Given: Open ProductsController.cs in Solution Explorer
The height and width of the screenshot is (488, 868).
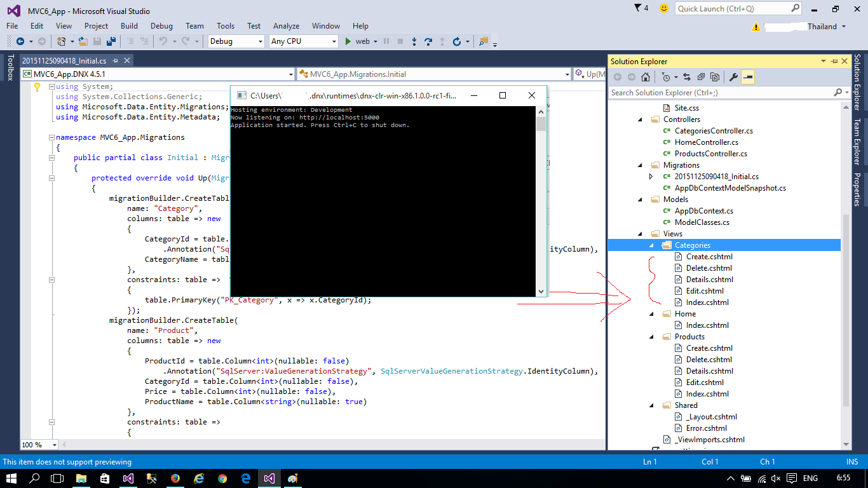Looking at the screenshot, I should pos(710,154).
